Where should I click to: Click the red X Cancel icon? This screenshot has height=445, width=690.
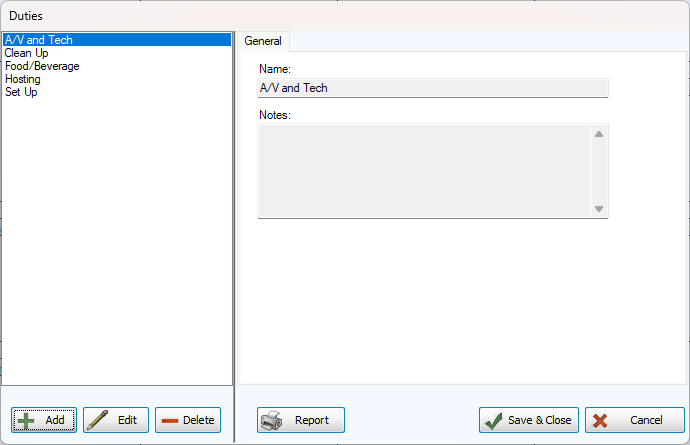(x=601, y=420)
